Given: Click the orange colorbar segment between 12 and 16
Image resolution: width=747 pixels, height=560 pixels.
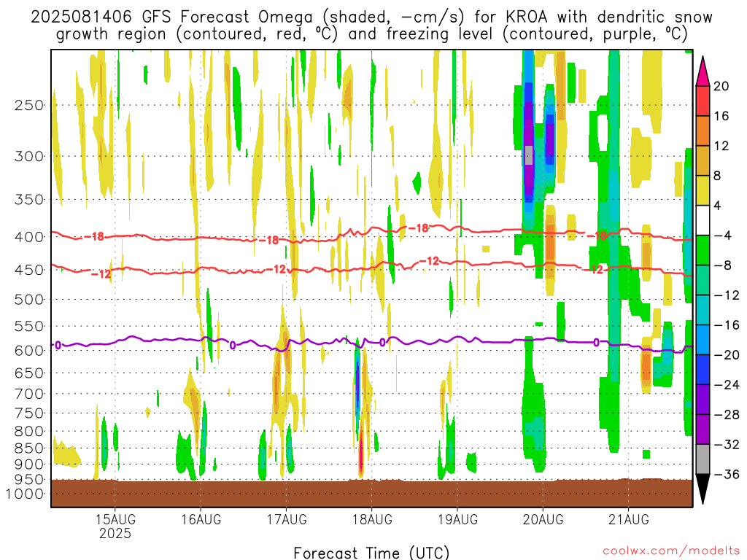Looking at the screenshot, I should click(703, 131).
